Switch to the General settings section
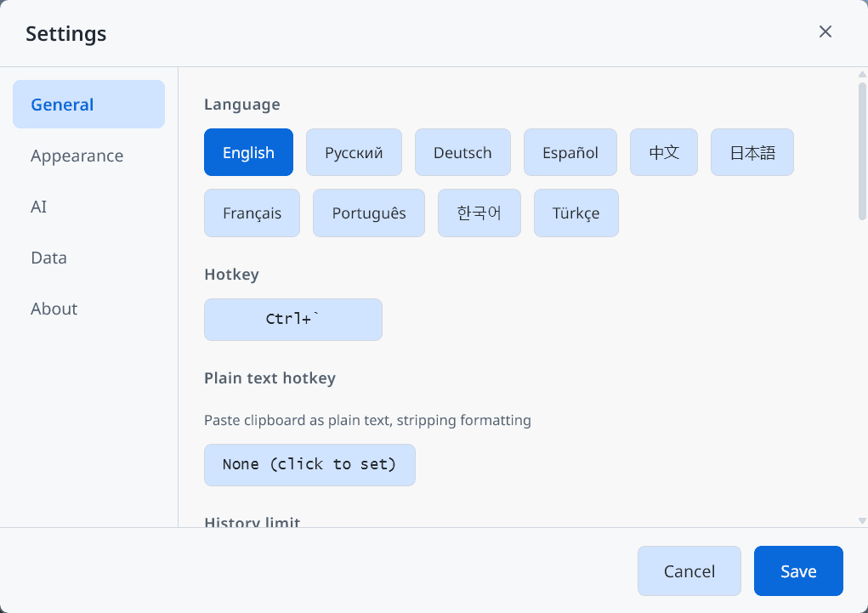This screenshot has height=613, width=868. click(61, 104)
